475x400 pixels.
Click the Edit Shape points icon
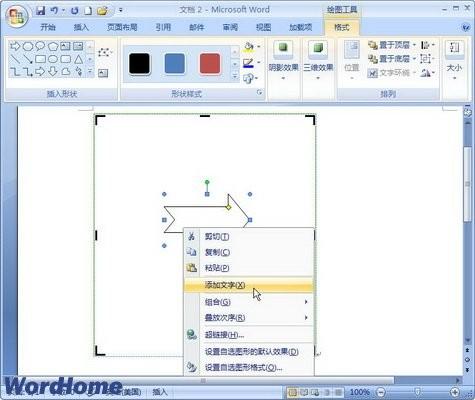pyautogui.click(x=104, y=52)
